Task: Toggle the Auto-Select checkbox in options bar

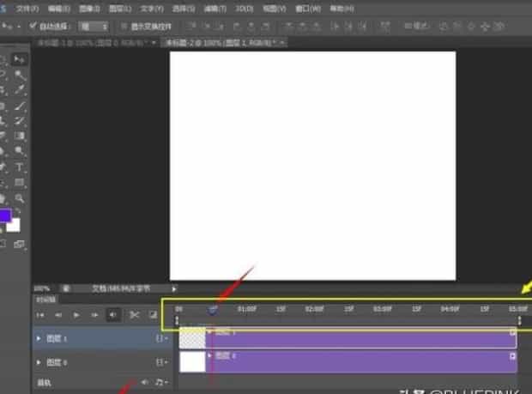Action: click(33, 27)
